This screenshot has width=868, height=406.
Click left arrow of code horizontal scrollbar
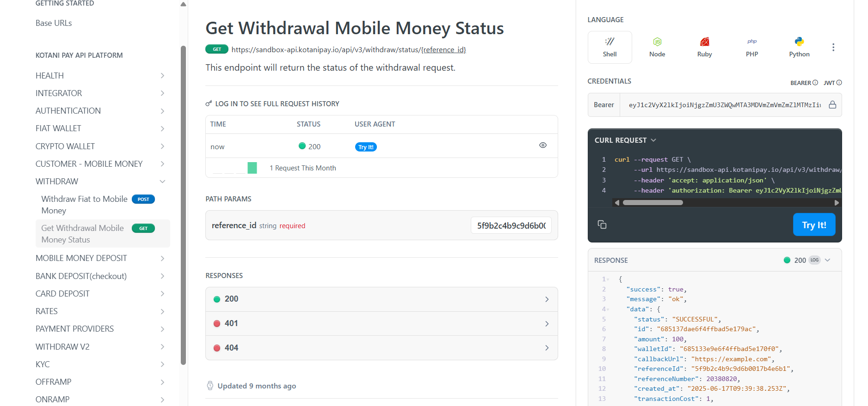tap(617, 203)
